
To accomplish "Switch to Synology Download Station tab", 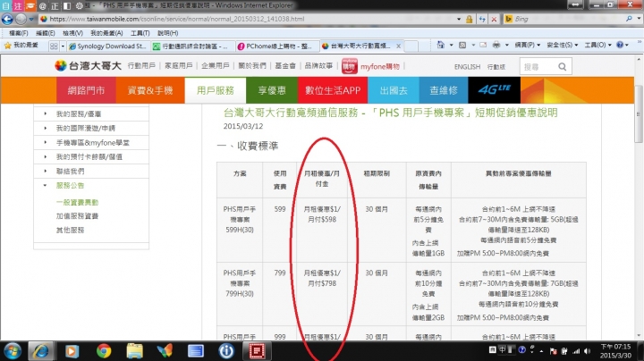I will 108,46.
